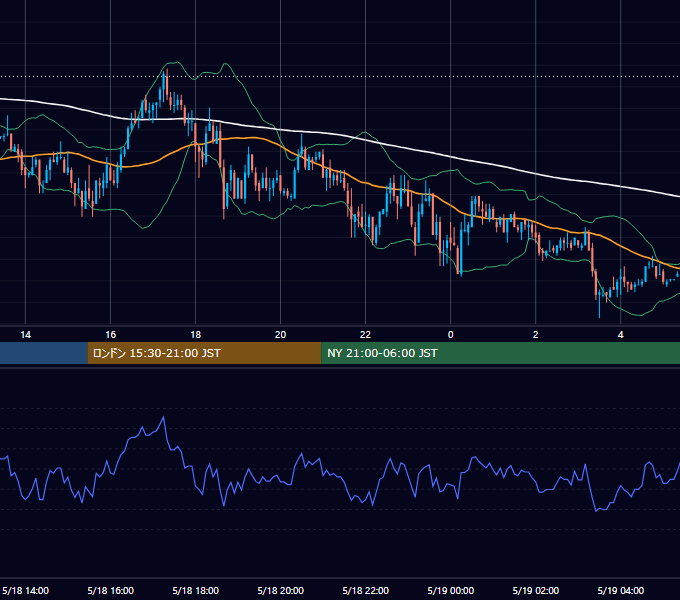This screenshot has width=680, height=600.
Task: Click the "14" hour label on price chart axis
Action: click(x=26, y=335)
